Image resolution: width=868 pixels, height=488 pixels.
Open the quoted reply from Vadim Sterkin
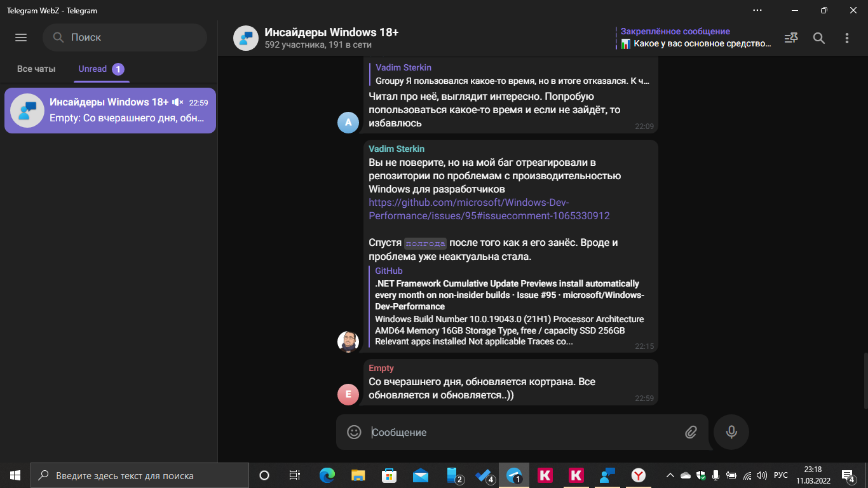(510, 74)
